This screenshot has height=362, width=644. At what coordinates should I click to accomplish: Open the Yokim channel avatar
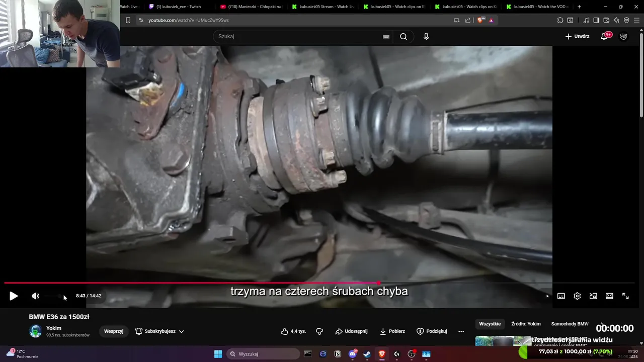click(36, 331)
